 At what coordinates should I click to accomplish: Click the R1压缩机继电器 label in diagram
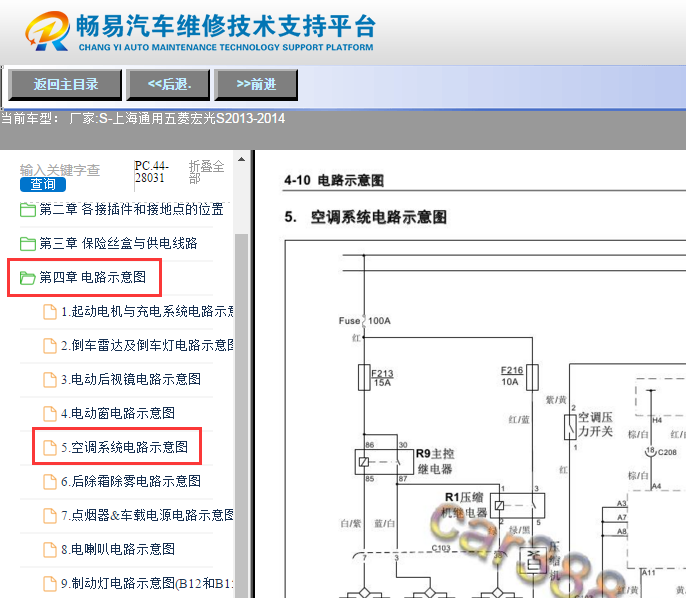coord(464,505)
